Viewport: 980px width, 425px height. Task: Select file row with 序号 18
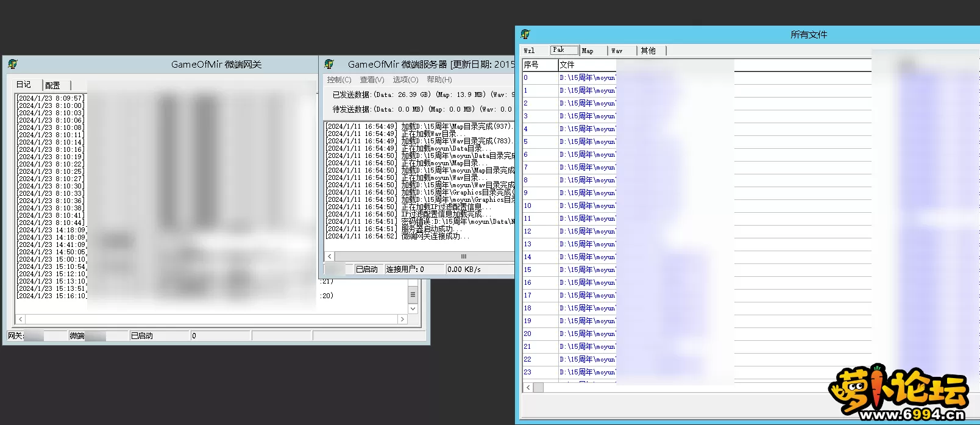[x=697, y=309]
